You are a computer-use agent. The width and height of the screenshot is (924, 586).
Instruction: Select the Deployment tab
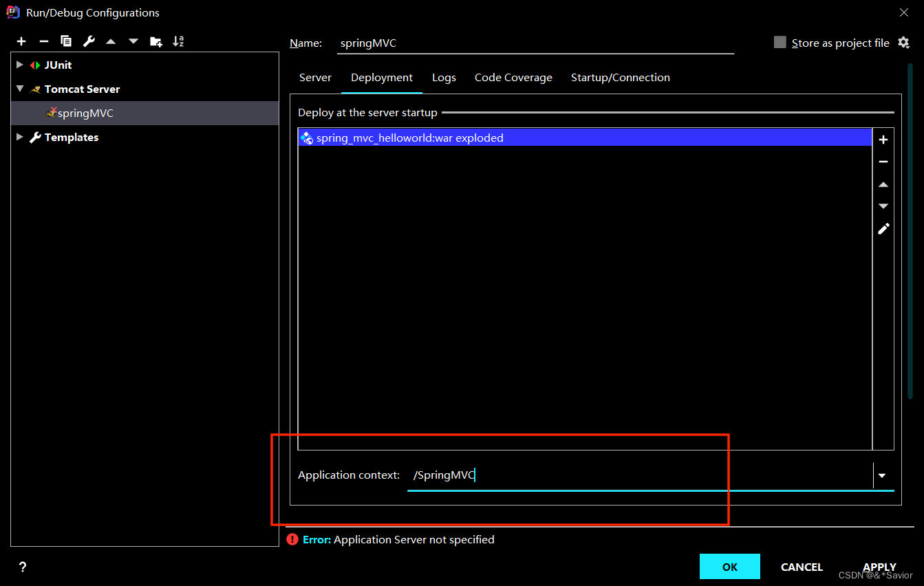382,78
